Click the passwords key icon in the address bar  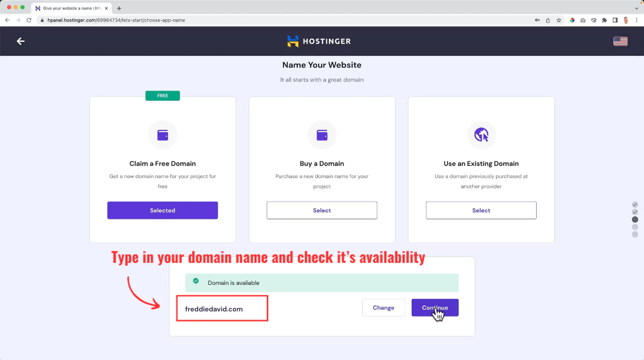(537, 20)
